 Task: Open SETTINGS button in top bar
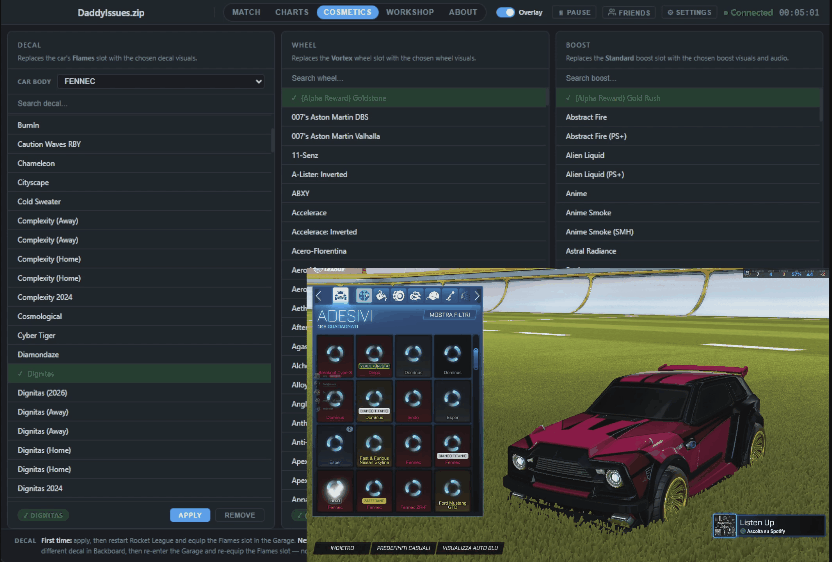tap(689, 12)
